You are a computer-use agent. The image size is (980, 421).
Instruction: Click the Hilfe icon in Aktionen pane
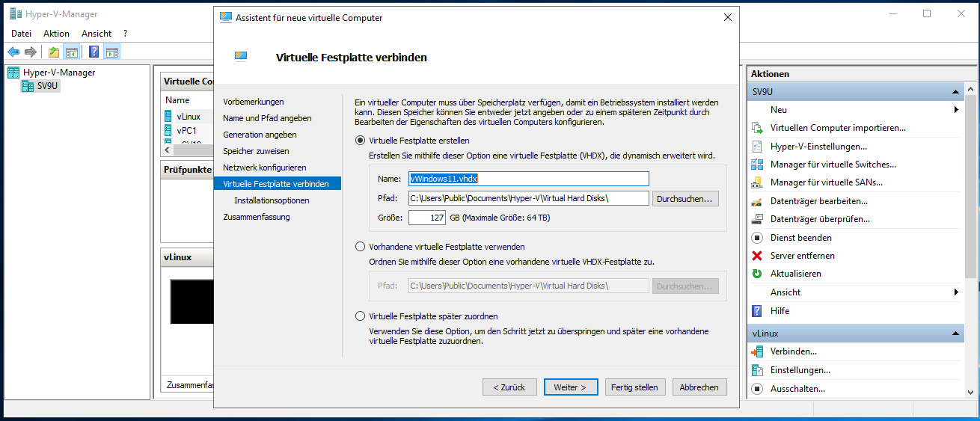756,311
